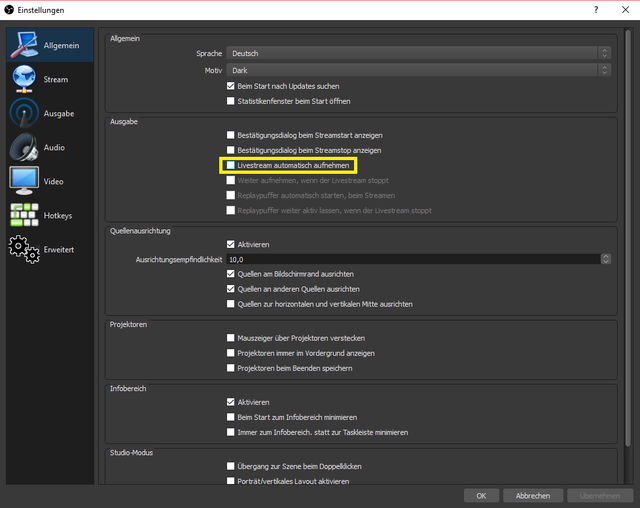Enable 'Bestätigungsdialog beim Streamstart anzeigen'
This screenshot has height=508, width=640.
231,135
